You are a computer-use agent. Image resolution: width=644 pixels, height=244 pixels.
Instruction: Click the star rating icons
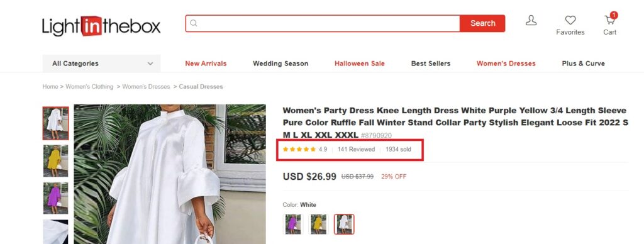click(299, 150)
